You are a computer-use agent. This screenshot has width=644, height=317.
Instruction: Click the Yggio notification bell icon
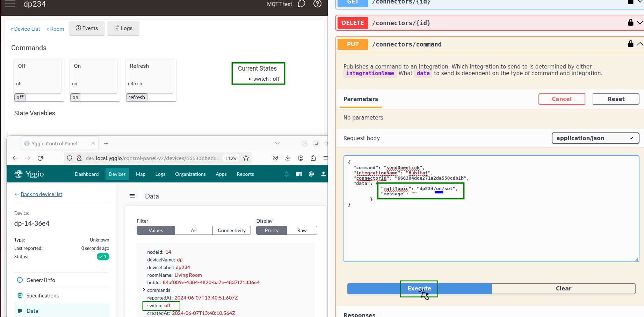click(287, 174)
